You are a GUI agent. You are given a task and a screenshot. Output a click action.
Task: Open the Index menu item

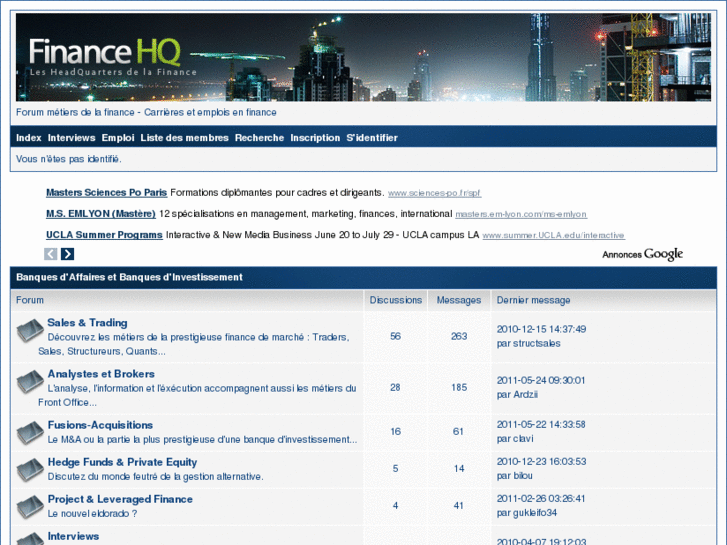tap(29, 138)
